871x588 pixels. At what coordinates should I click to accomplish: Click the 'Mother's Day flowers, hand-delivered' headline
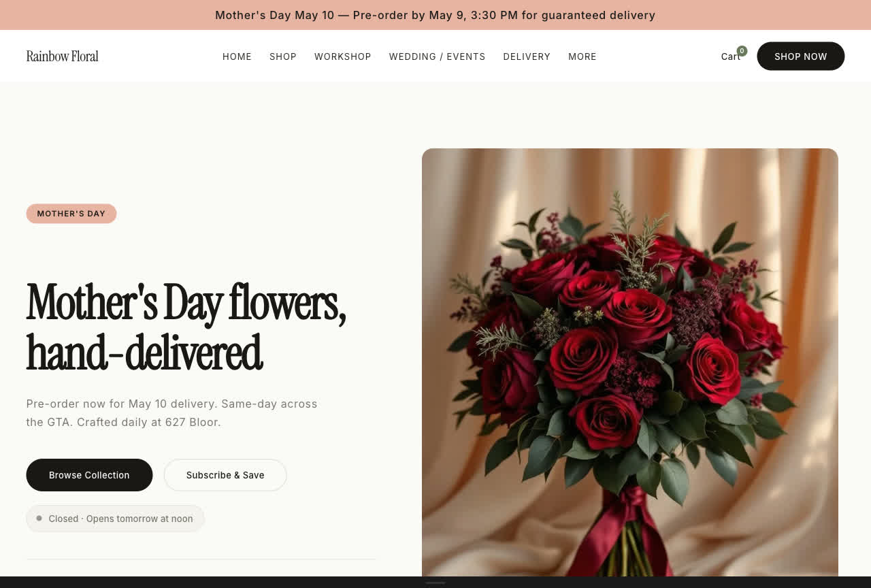coord(186,327)
